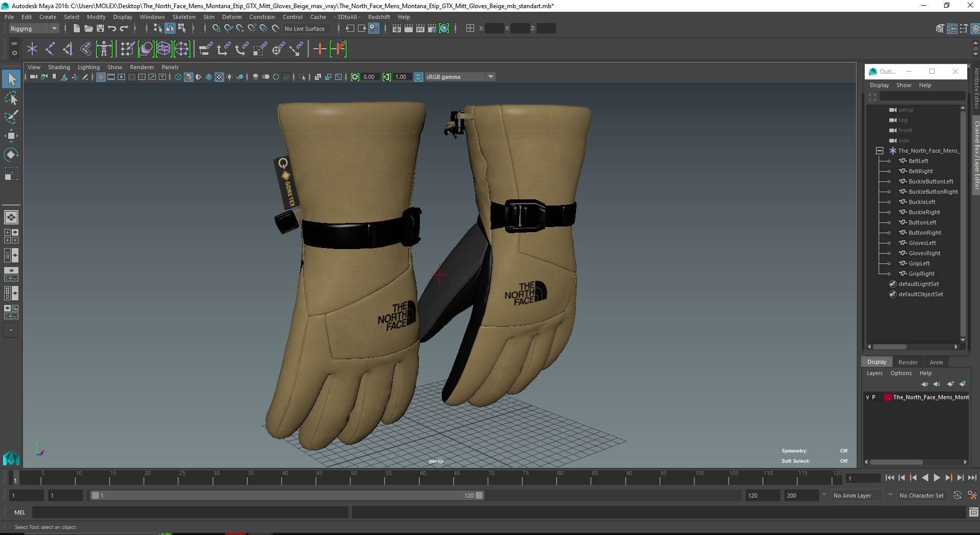This screenshot has width=980, height=535.
Task: Select the defaultLightSet in Outliner
Action: click(x=919, y=284)
